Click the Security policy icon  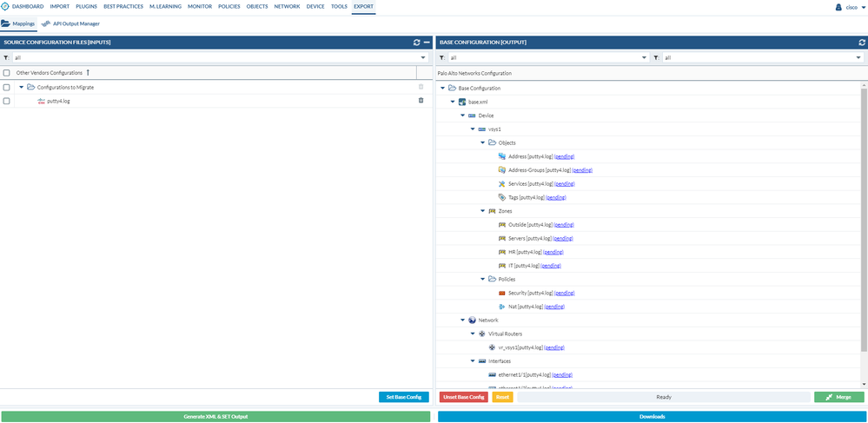501,293
